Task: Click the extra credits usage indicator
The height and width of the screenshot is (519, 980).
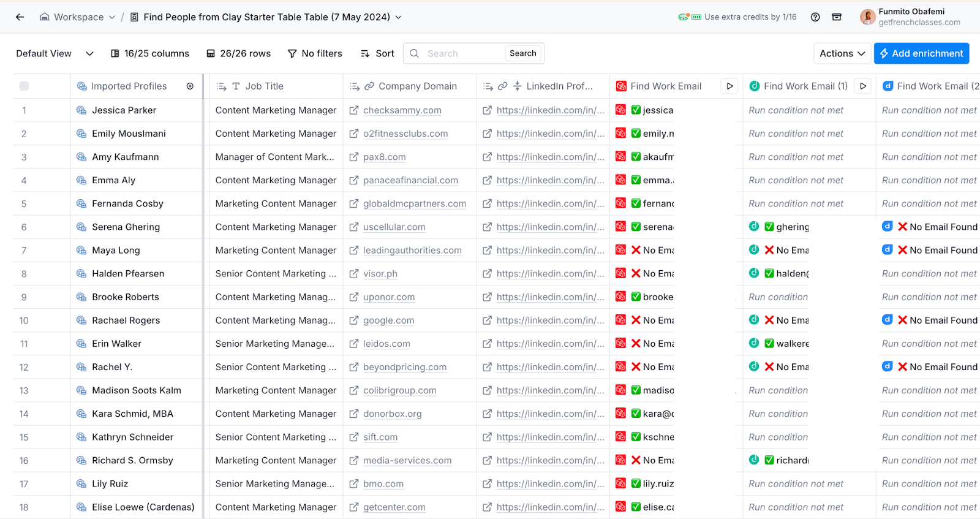Action: (737, 17)
